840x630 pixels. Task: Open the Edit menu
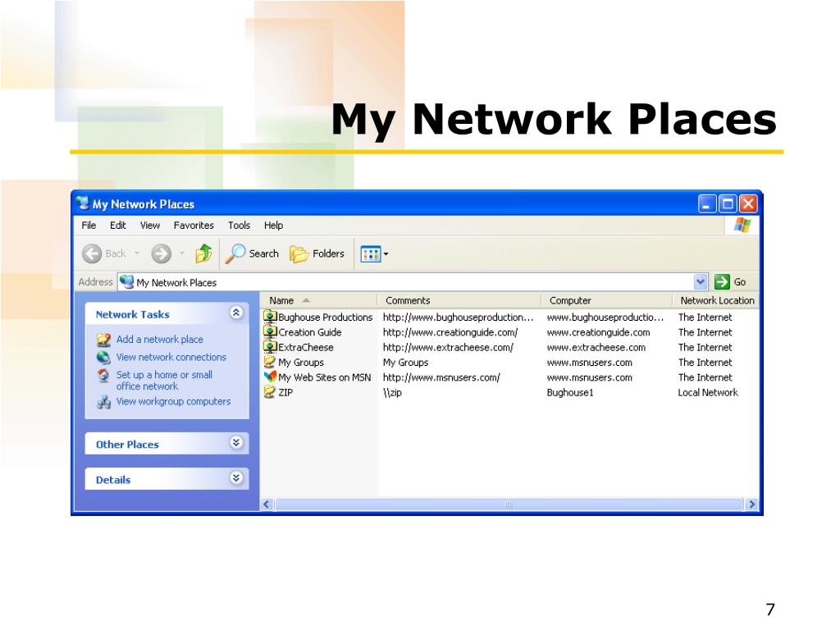click(118, 225)
